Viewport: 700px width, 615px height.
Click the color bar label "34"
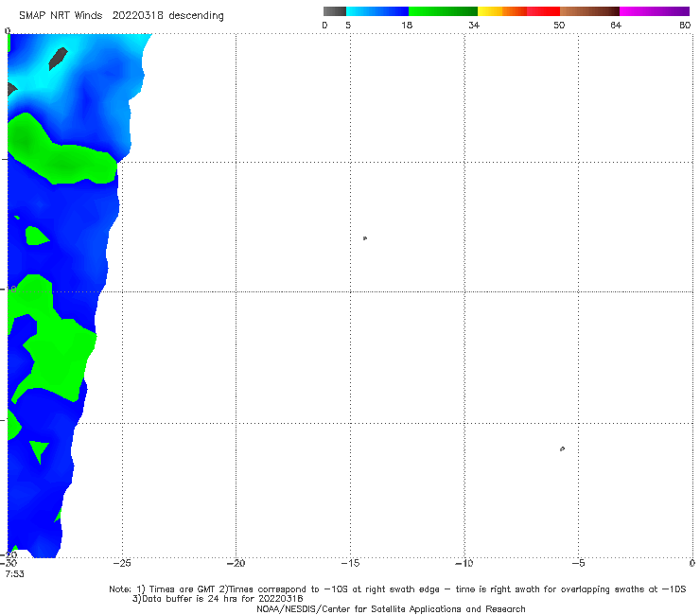(x=474, y=25)
